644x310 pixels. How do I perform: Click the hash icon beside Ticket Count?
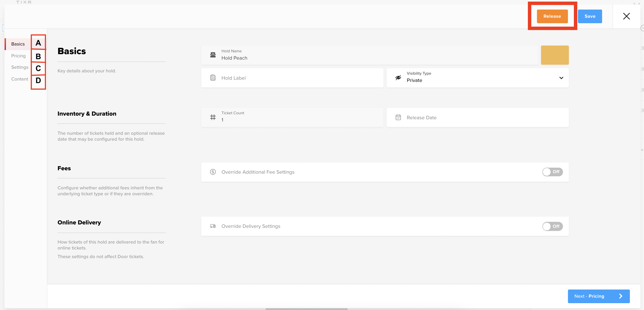tap(213, 117)
